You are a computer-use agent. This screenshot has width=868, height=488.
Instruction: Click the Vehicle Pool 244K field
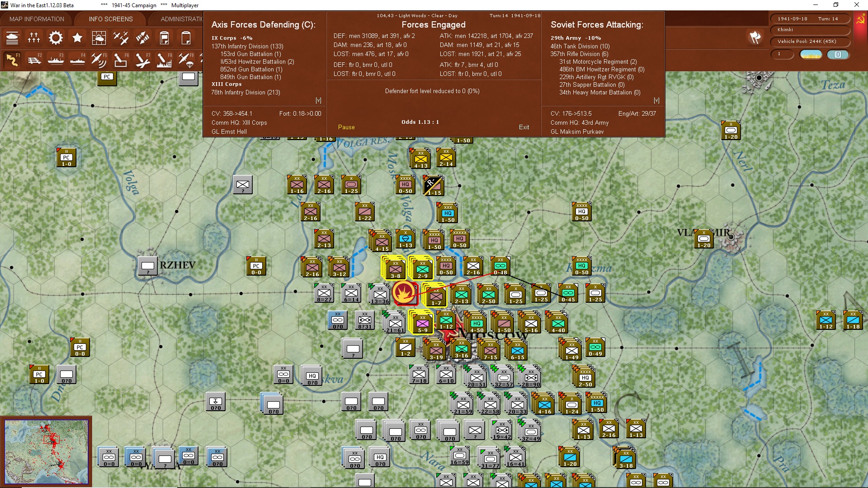[809, 42]
